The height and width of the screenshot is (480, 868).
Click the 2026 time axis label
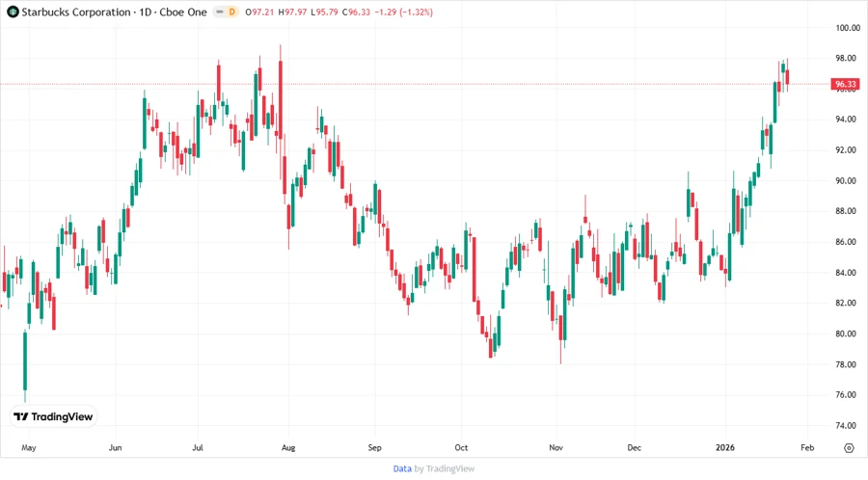[x=725, y=447]
